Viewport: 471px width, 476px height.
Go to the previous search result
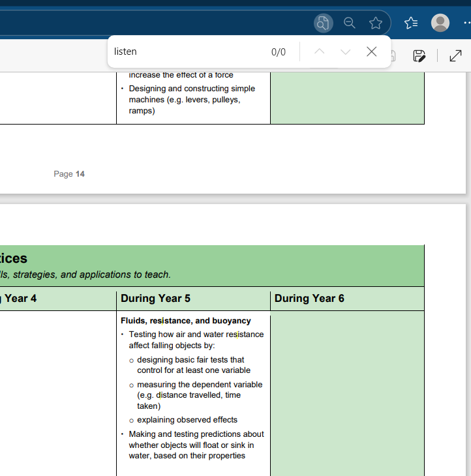pos(320,52)
